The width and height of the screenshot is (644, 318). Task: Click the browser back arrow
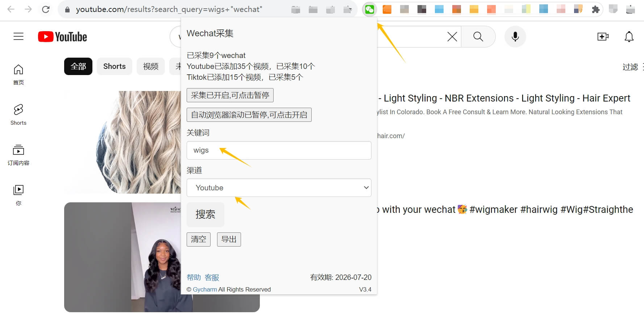pyautogui.click(x=11, y=9)
